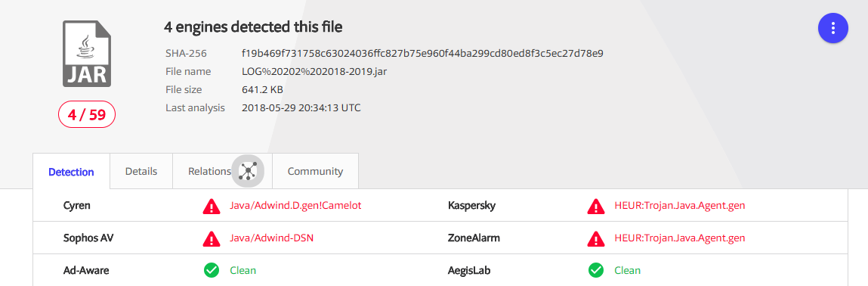Screen dimensions: 868x286
Task: Click the Java/Adwind.D.gen!Camelot detection name
Action: pyautogui.click(x=295, y=206)
